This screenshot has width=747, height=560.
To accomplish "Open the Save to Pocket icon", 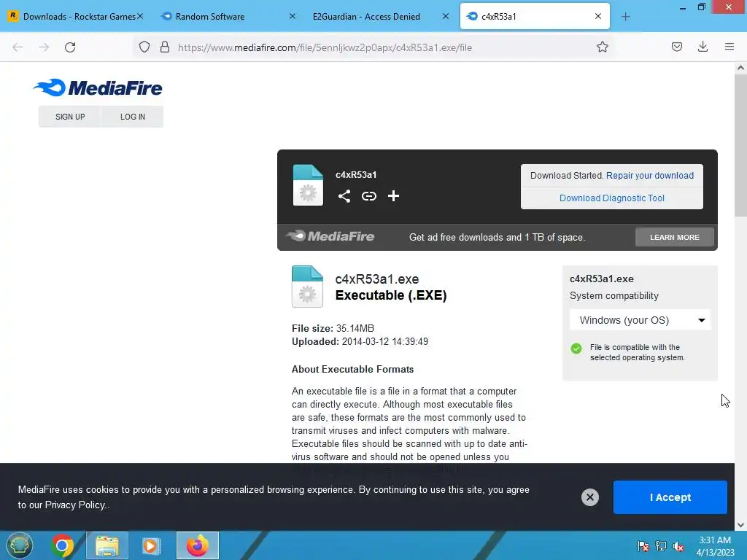I will tap(676, 47).
